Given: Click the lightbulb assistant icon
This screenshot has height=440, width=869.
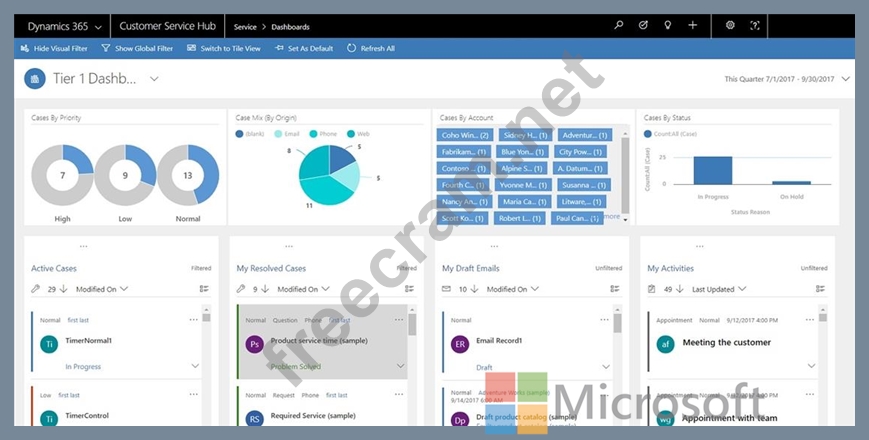Looking at the screenshot, I should (668, 25).
